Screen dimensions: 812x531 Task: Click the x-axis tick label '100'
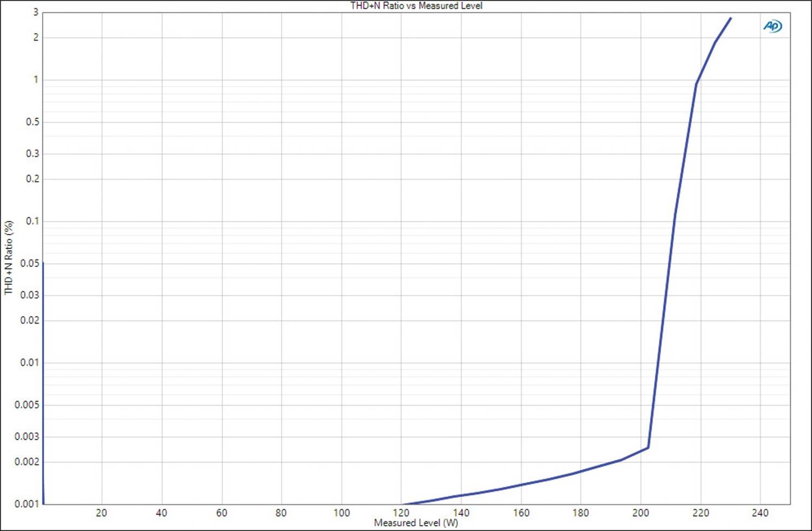pyautogui.click(x=341, y=513)
